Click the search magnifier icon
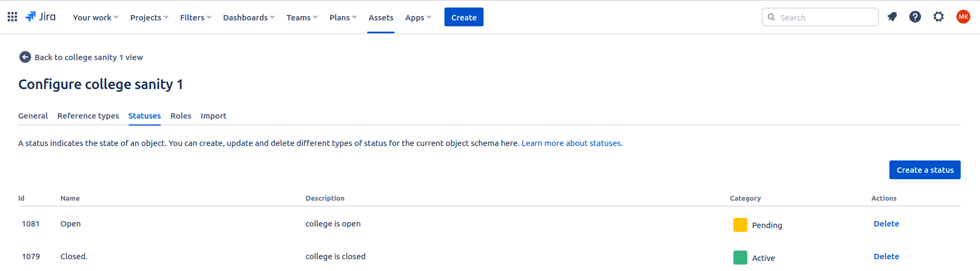The height and width of the screenshot is (271, 980). (x=771, y=17)
